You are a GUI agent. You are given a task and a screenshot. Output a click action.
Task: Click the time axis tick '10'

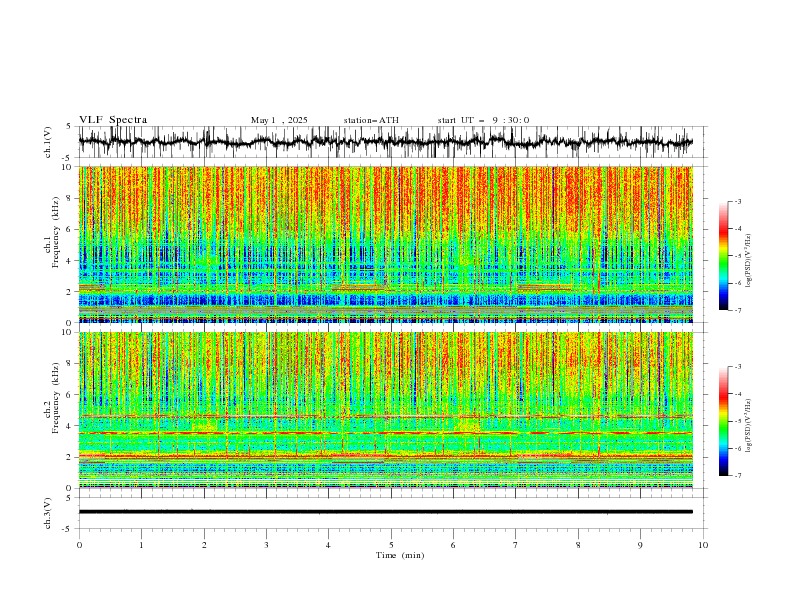703,545
